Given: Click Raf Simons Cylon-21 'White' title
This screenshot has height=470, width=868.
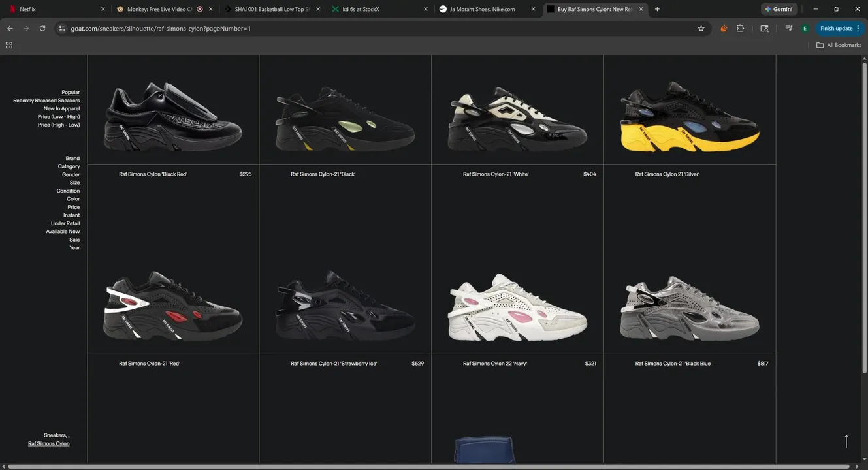Looking at the screenshot, I should tap(496, 174).
